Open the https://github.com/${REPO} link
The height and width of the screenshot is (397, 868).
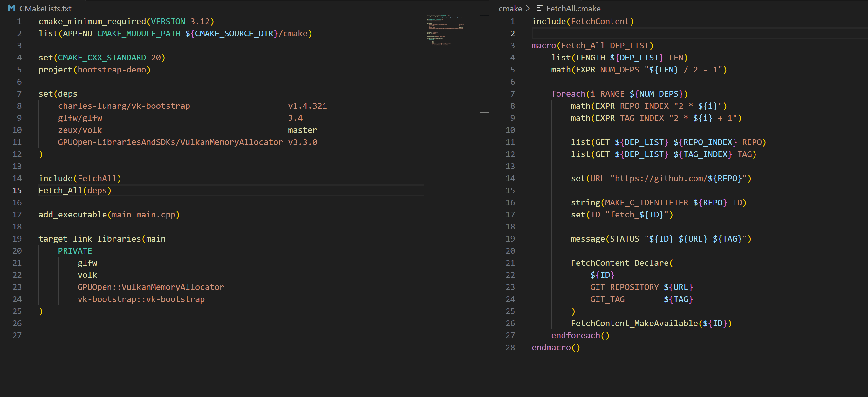[678, 178]
